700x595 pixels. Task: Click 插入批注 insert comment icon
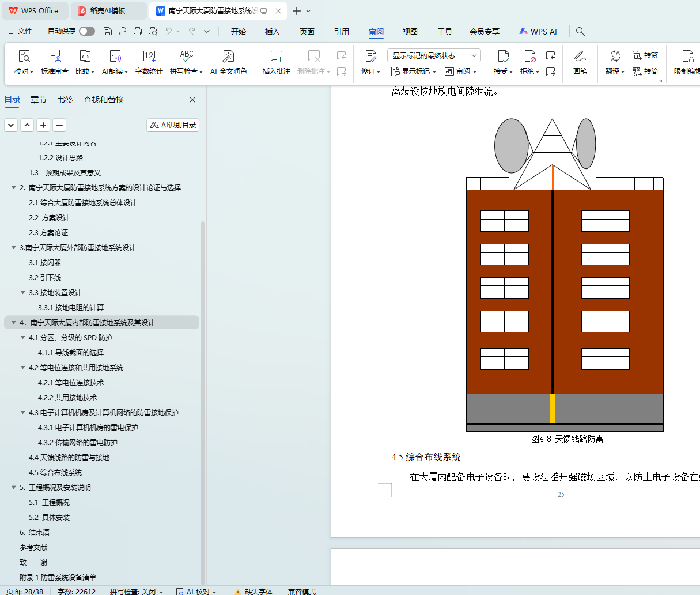point(277,57)
